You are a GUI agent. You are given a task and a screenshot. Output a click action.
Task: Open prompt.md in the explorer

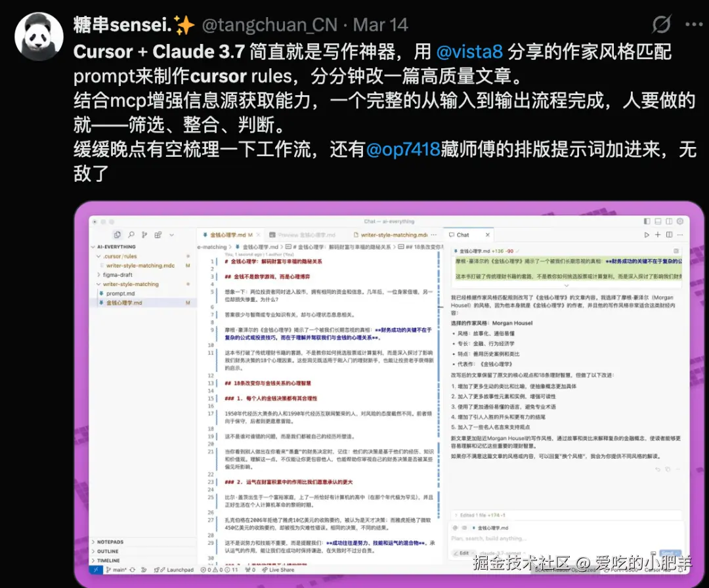(120, 293)
